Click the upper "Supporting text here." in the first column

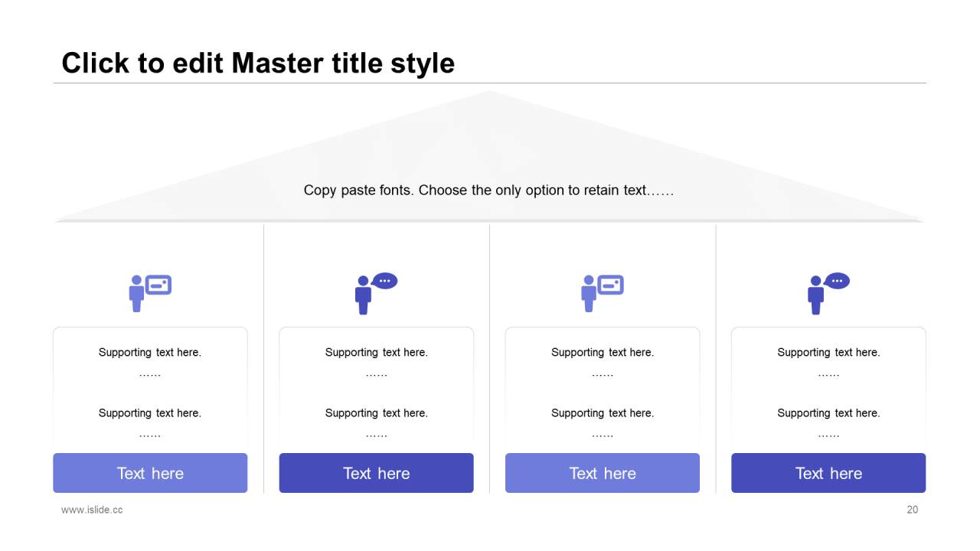150,353
